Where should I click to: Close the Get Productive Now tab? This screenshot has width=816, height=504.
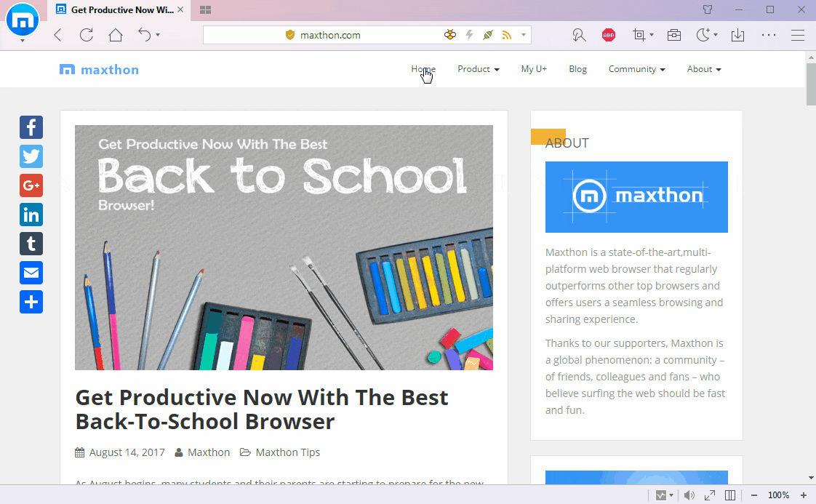(180, 9)
